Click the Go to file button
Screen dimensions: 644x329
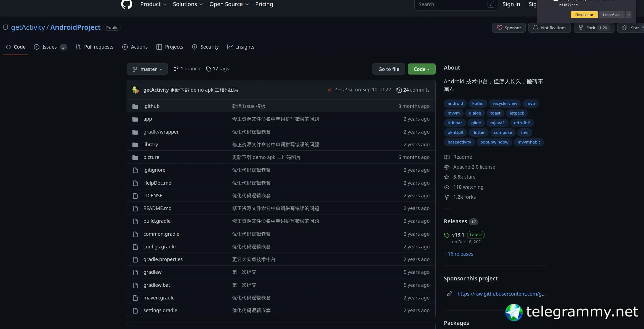click(388, 69)
